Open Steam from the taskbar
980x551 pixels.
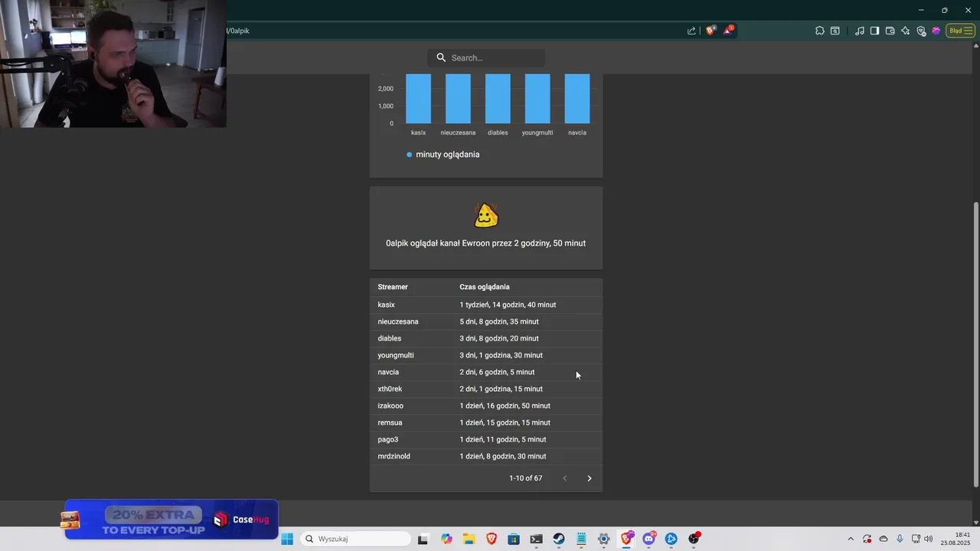coord(559,539)
